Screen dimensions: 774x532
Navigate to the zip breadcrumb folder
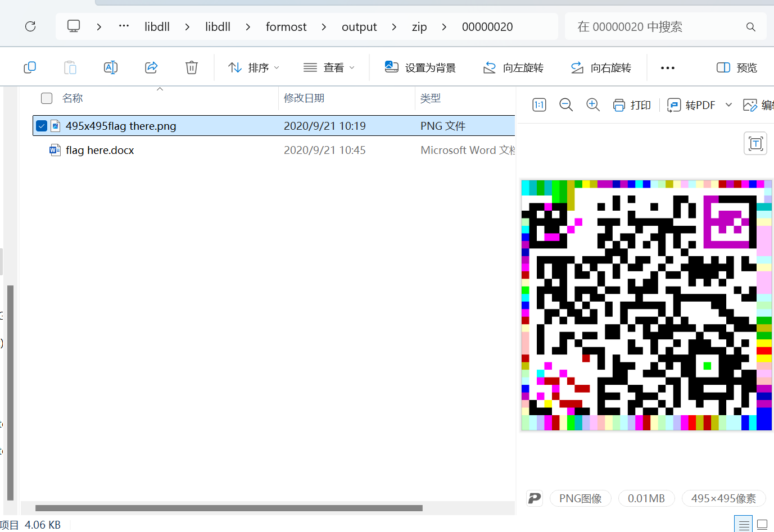419,26
